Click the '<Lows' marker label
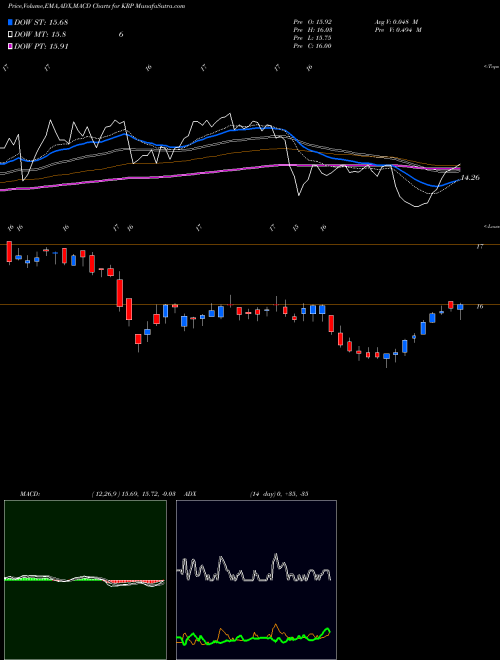Viewport: 500px width, 660px height. [491, 226]
